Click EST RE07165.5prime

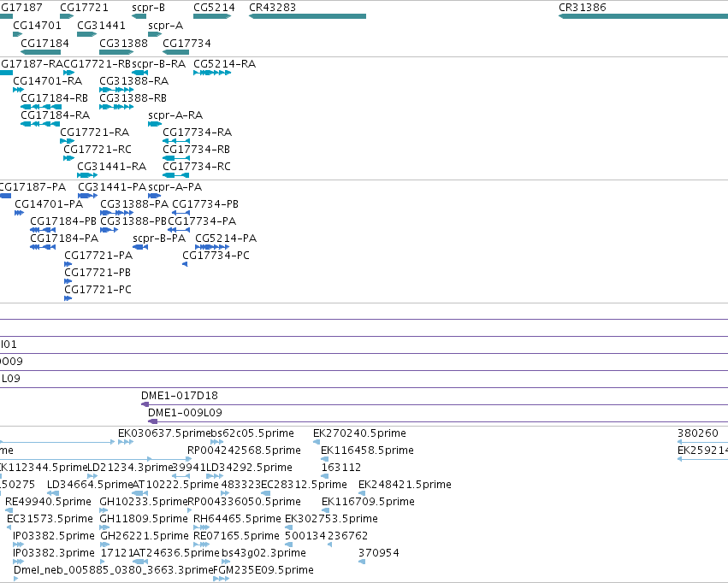pyautogui.click(x=202, y=545)
